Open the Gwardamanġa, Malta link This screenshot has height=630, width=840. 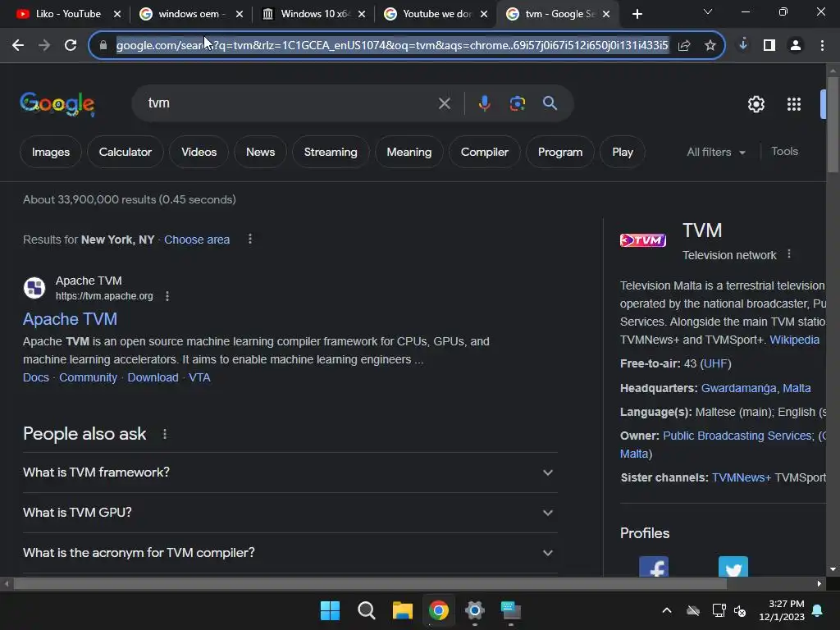(x=756, y=388)
